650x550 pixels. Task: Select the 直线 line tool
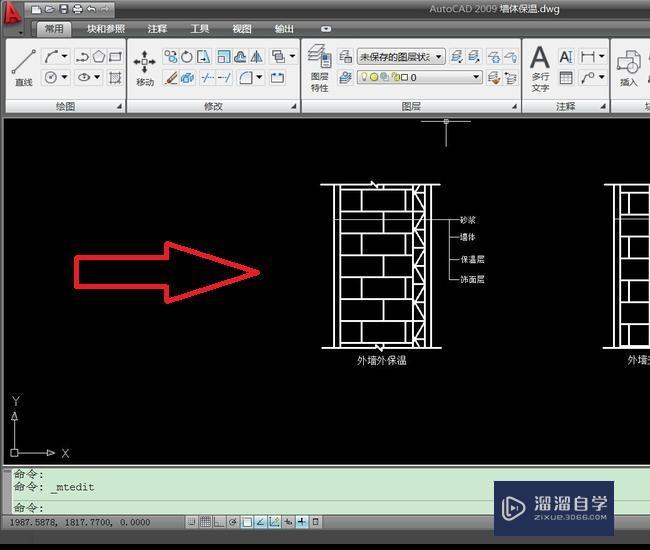(x=24, y=68)
